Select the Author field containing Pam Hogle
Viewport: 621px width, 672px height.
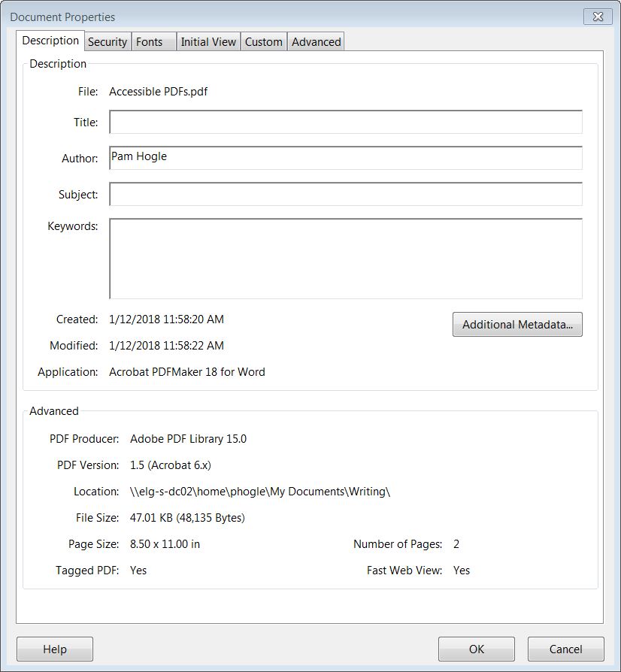[x=345, y=158]
